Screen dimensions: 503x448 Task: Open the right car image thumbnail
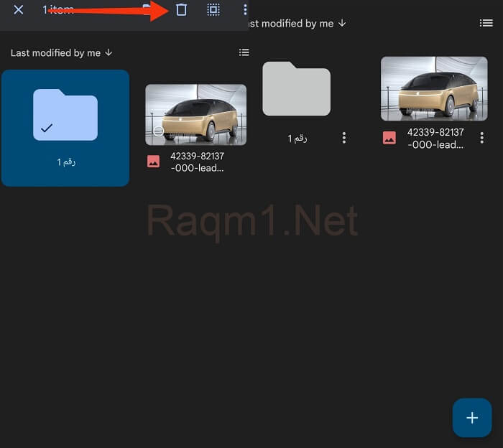coord(434,88)
